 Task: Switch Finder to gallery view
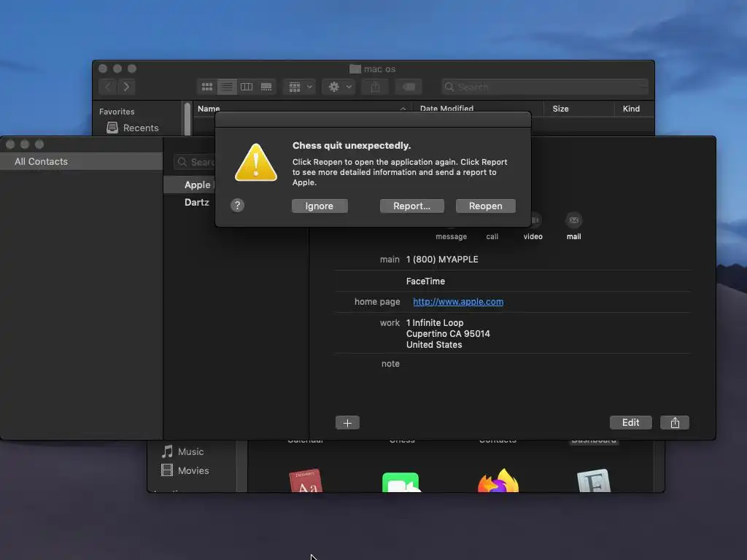point(266,87)
